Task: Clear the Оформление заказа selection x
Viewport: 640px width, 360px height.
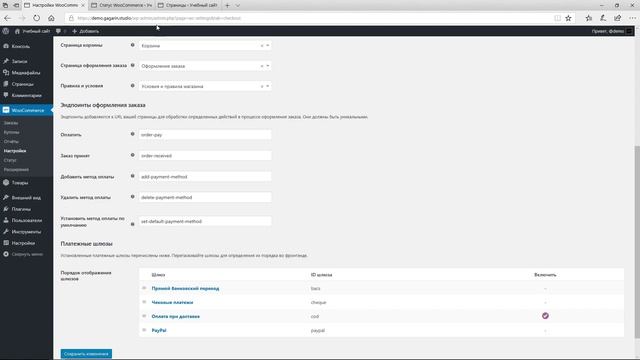Action: [262, 66]
